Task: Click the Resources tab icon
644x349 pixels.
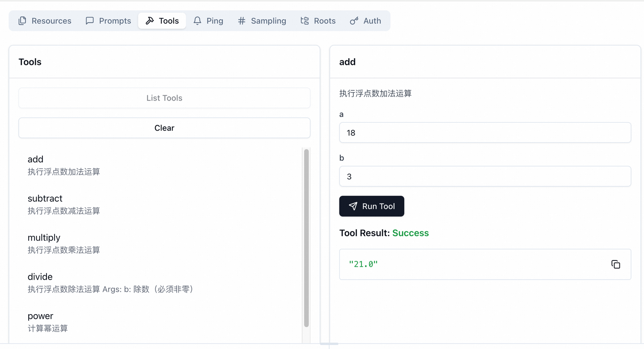Action: tap(22, 21)
